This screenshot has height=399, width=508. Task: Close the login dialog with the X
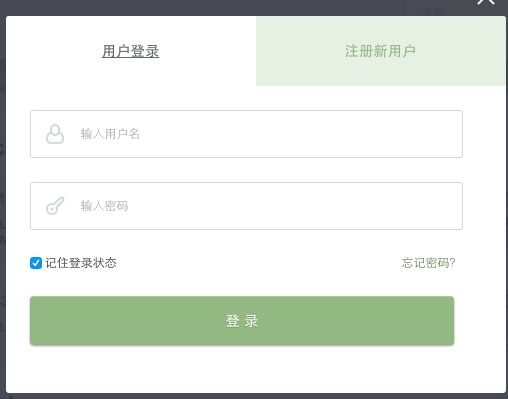click(486, 2)
